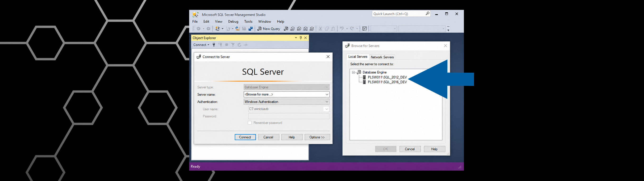The image size is (644, 181).
Task: Collapse the Database Engine tree node
Action: click(353, 72)
